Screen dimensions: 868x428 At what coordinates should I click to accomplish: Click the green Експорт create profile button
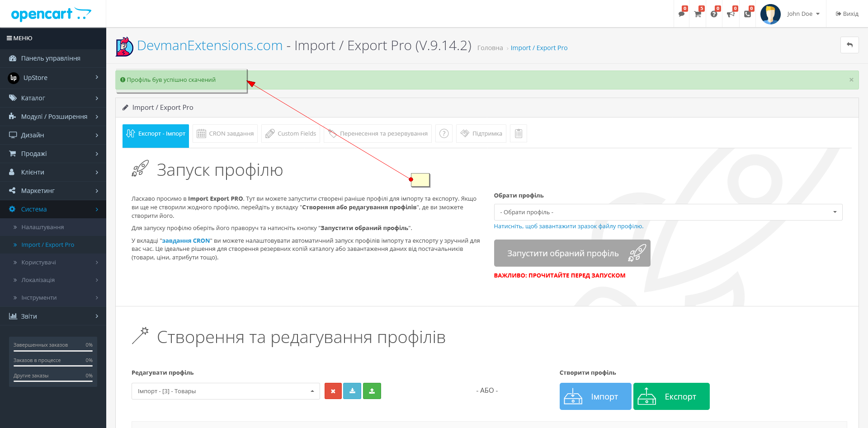pos(671,396)
